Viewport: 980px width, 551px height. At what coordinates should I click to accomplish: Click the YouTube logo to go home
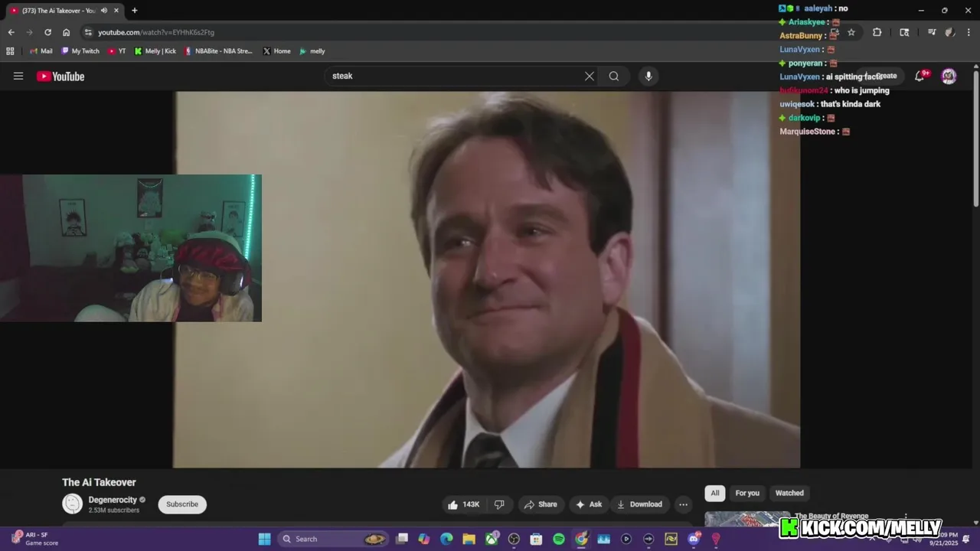[x=60, y=76]
